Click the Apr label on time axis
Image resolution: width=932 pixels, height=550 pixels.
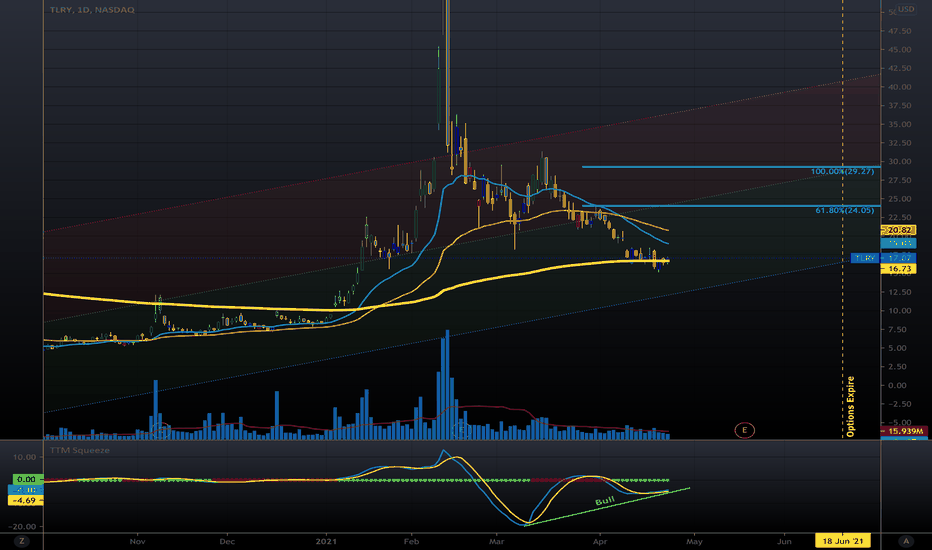click(x=600, y=542)
